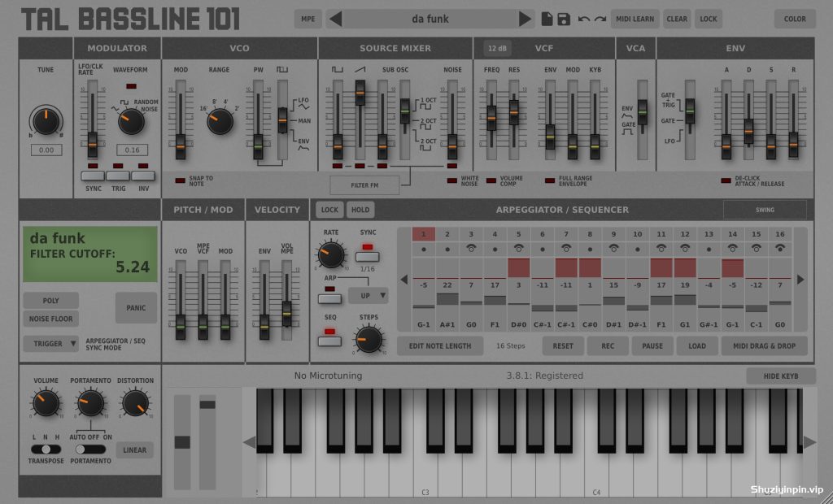Viewport: 833px width, 504px height.
Task: Toggle the POLY button
Action: pyautogui.click(x=51, y=301)
